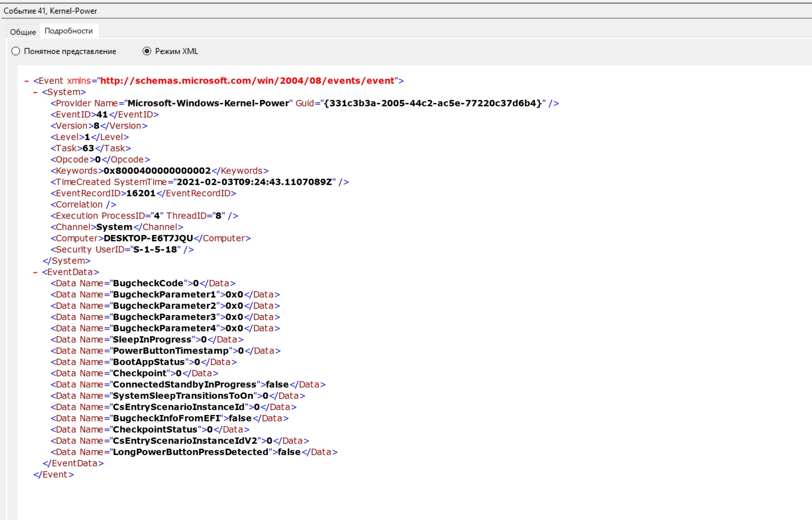This screenshot has height=520, width=812.
Task: Click the Level line
Action: 90,137
